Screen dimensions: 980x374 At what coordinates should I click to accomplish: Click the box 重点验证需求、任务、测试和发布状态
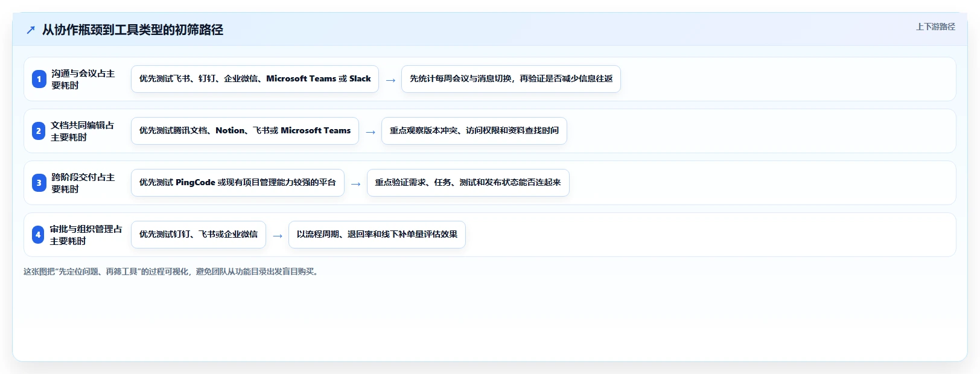click(468, 183)
